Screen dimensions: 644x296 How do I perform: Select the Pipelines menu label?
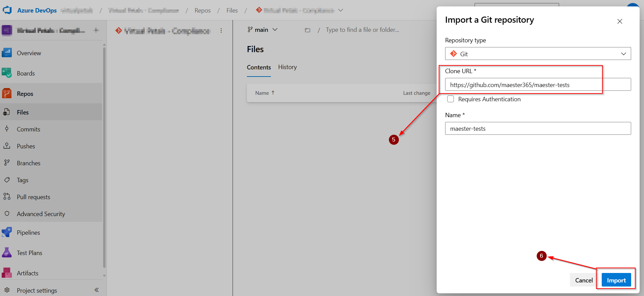[28, 233]
